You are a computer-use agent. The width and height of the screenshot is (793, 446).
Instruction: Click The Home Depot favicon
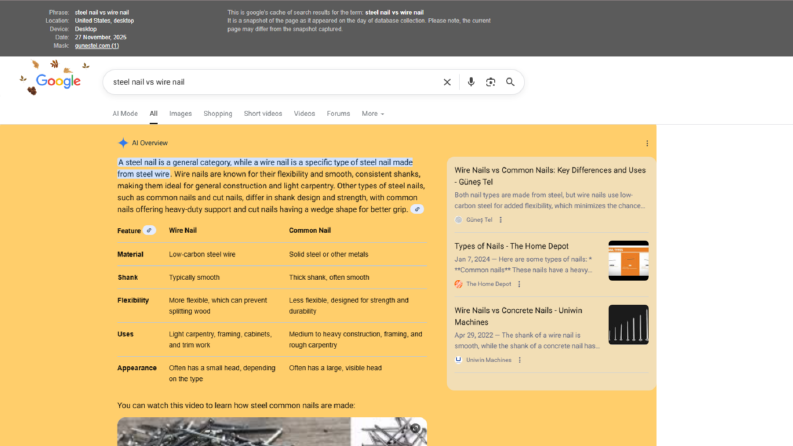coord(459,284)
